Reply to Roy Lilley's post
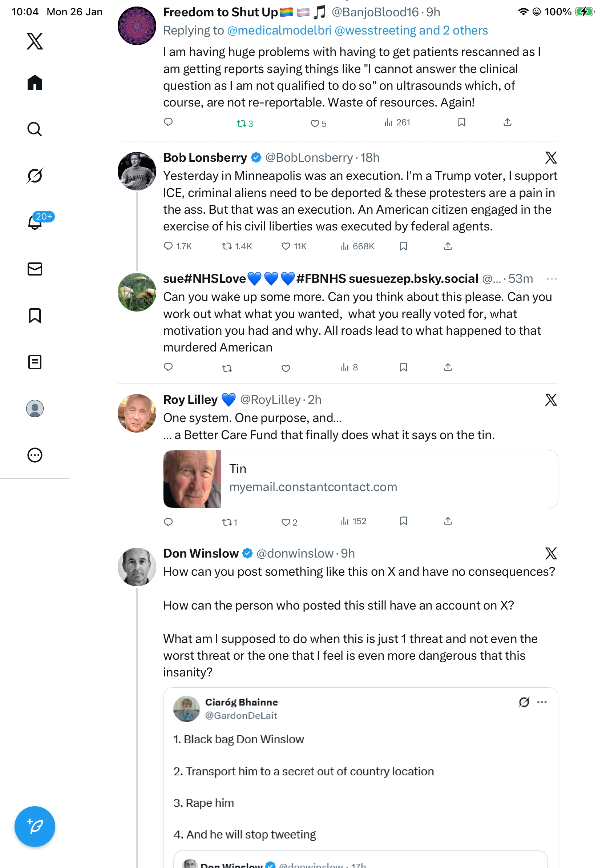This screenshot has height=868, width=606. click(168, 522)
